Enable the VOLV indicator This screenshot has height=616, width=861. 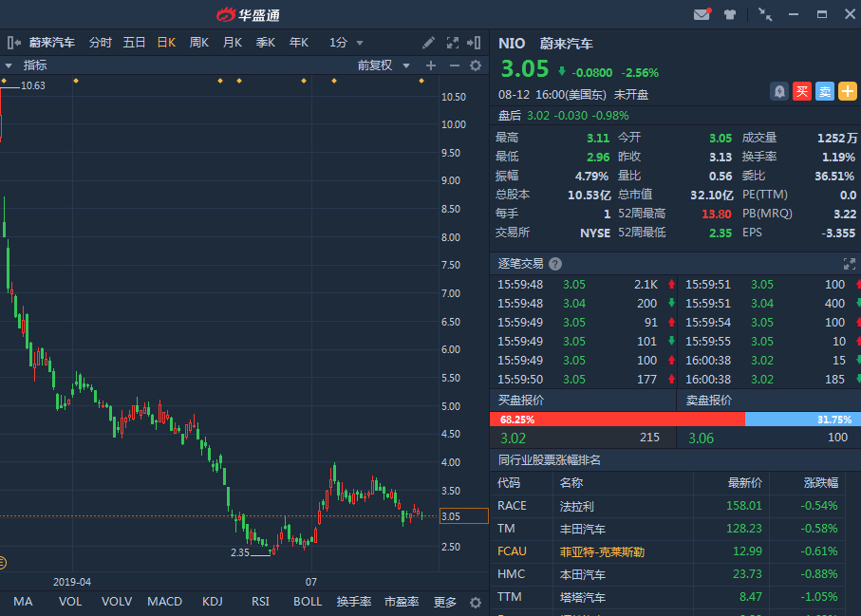[x=117, y=602]
